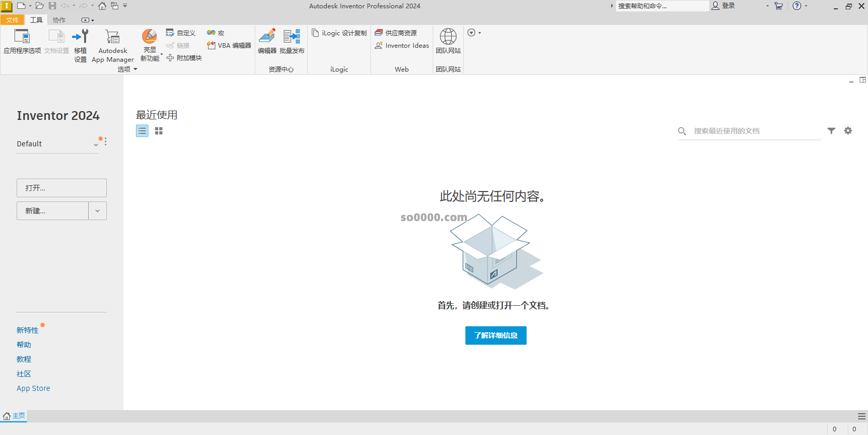The width and height of the screenshot is (868, 435).
Task: Click the Learn More (了解详细信息) button
Action: [x=495, y=335]
